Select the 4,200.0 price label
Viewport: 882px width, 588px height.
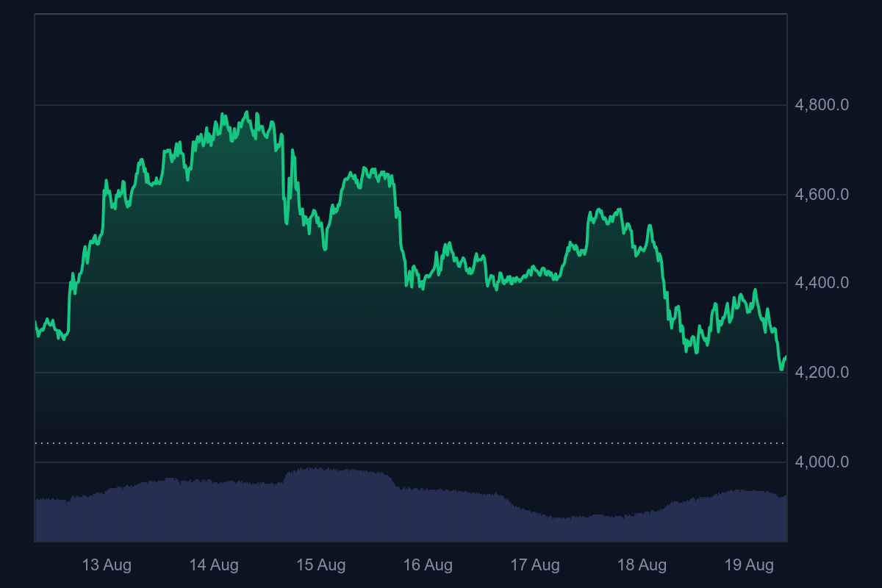pyautogui.click(x=822, y=373)
